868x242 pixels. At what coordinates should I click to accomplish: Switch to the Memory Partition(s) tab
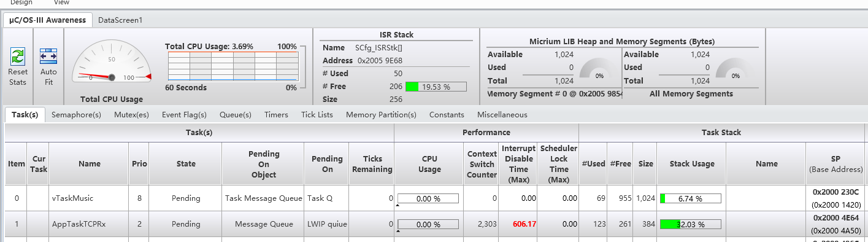(381, 115)
